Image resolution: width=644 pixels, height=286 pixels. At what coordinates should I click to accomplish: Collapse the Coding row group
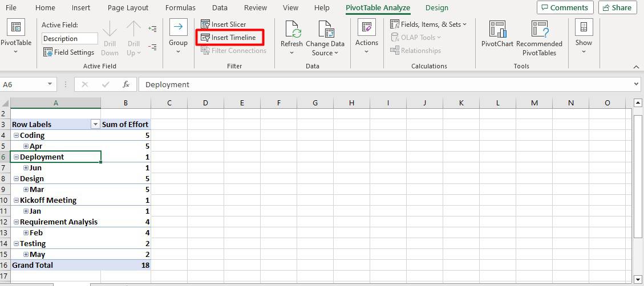(16, 136)
